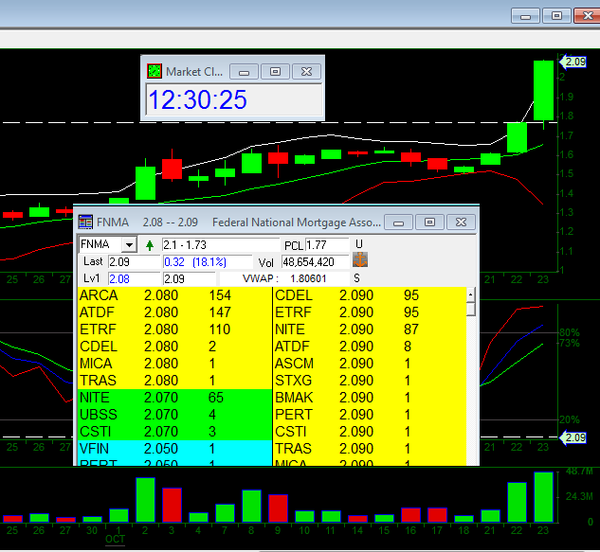This screenshot has height=552, width=600.
Task: Click the tall green candle for day 23
Action: [543, 90]
